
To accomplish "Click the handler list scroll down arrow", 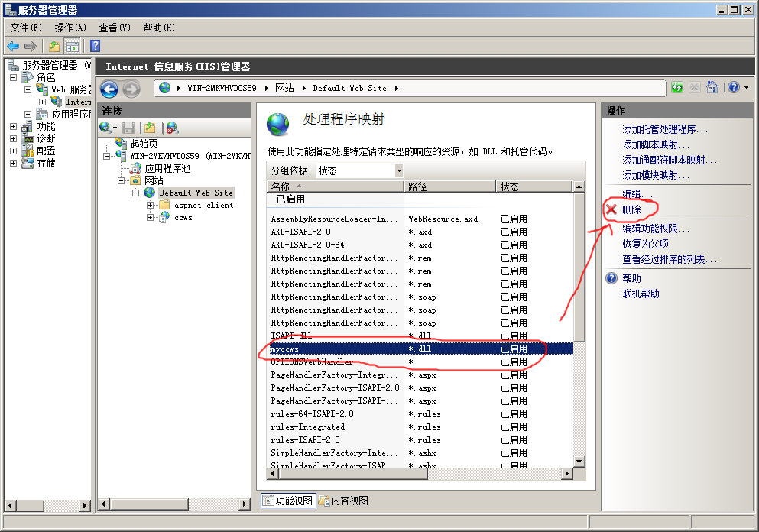I will coord(579,462).
